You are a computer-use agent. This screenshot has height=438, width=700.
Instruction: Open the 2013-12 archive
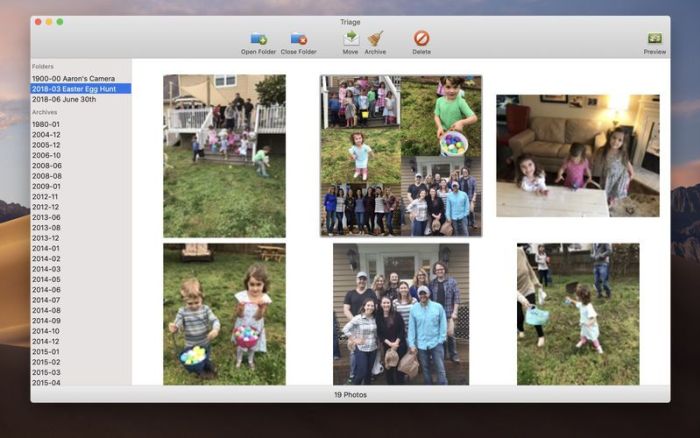pyautogui.click(x=81, y=238)
